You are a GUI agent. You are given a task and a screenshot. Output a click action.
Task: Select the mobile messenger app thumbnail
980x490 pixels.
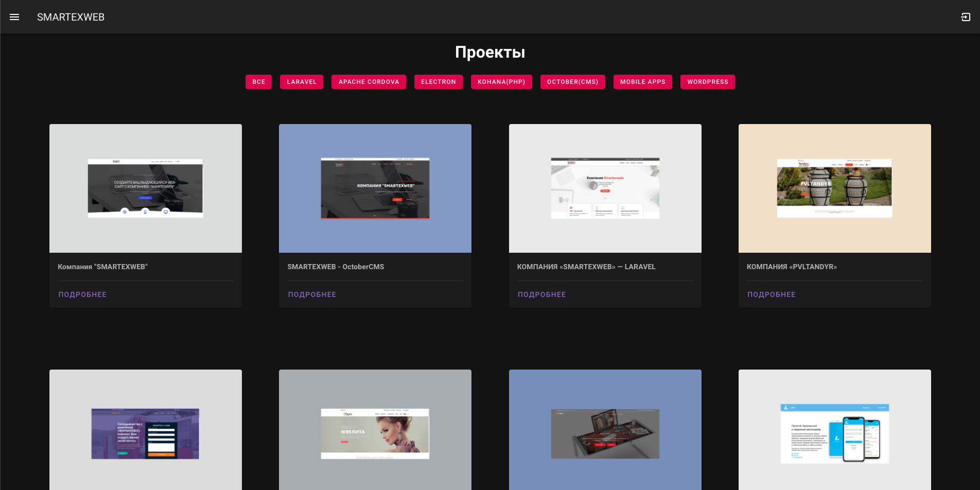834,433
